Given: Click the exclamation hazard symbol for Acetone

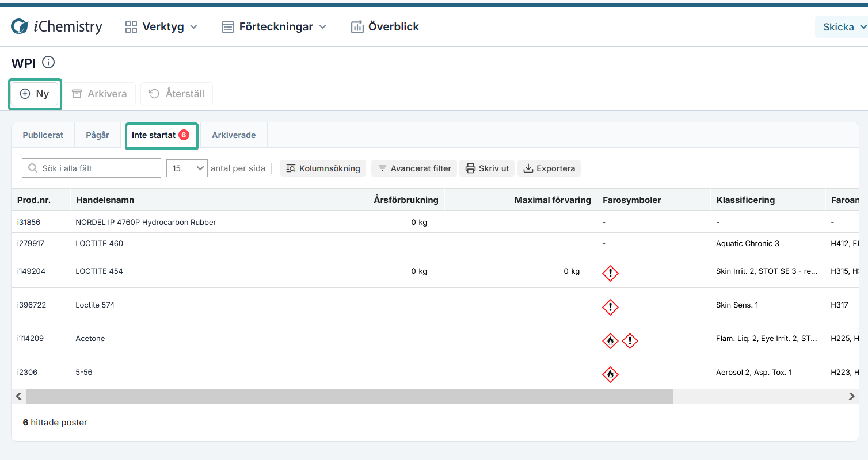Looking at the screenshot, I should [630, 341].
